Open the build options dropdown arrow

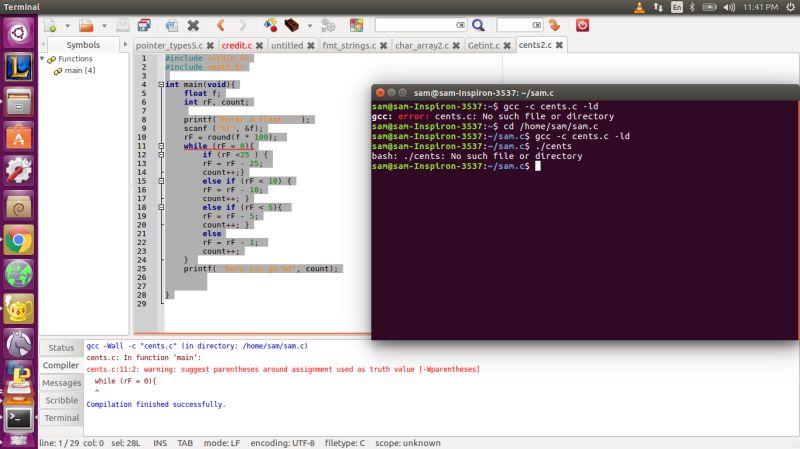(x=309, y=26)
